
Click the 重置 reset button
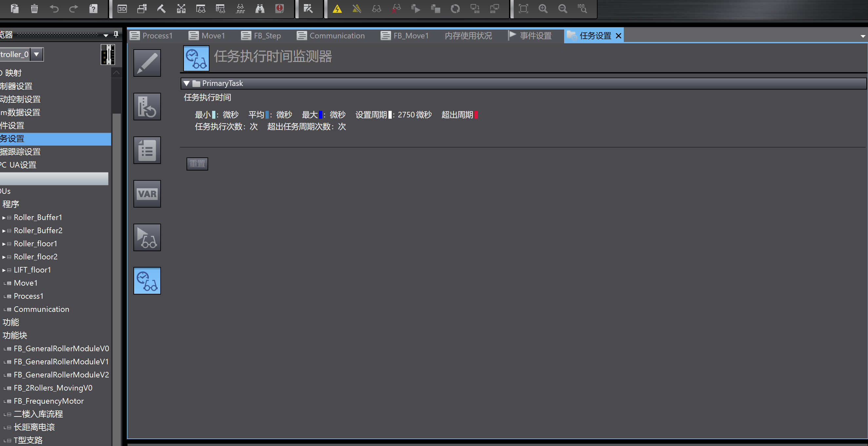(197, 164)
